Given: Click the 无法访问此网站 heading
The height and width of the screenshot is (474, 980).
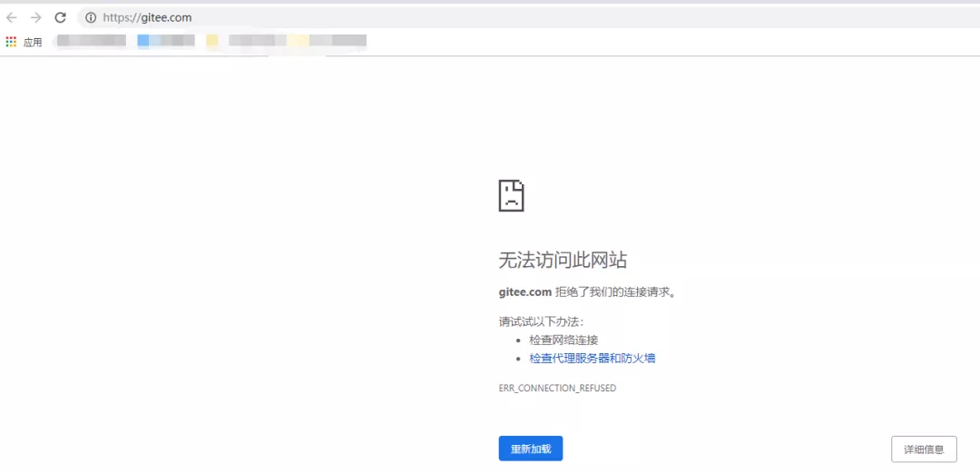Looking at the screenshot, I should (x=563, y=260).
